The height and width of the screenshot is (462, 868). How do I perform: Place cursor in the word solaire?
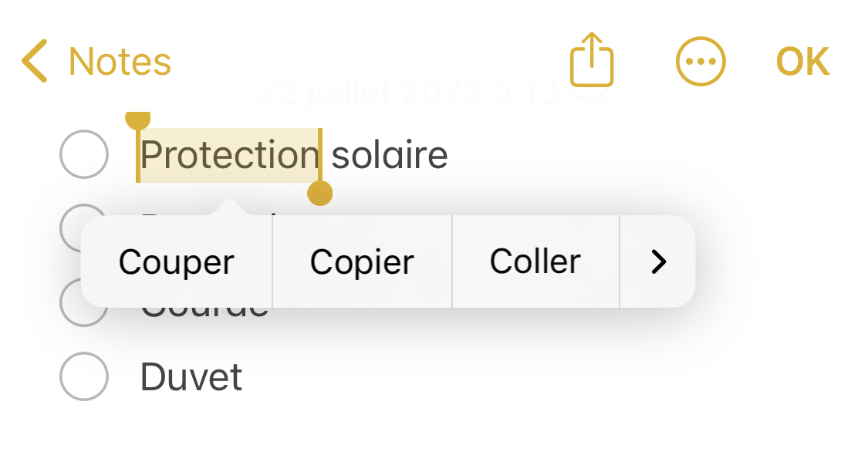click(390, 155)
